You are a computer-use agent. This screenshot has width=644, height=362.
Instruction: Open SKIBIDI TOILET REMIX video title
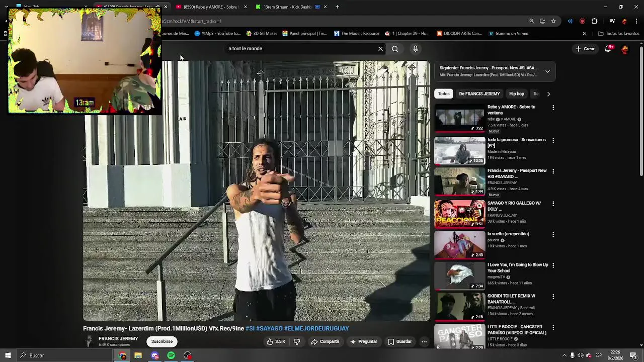click(x=511, y=299)
